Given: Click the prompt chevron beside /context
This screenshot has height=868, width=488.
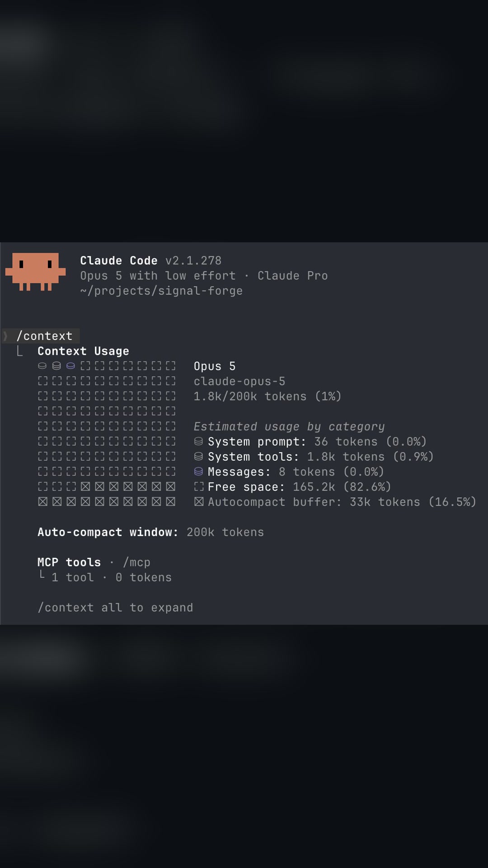Looking at the screenshot, I should click(x=6, y=336).
